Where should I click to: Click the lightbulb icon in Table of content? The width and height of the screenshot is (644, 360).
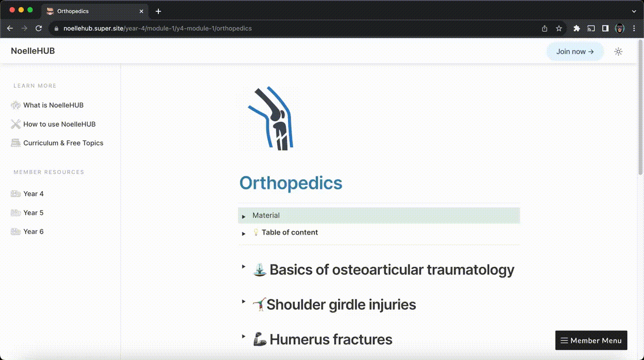pyautogui.click(x=256, y=232)
